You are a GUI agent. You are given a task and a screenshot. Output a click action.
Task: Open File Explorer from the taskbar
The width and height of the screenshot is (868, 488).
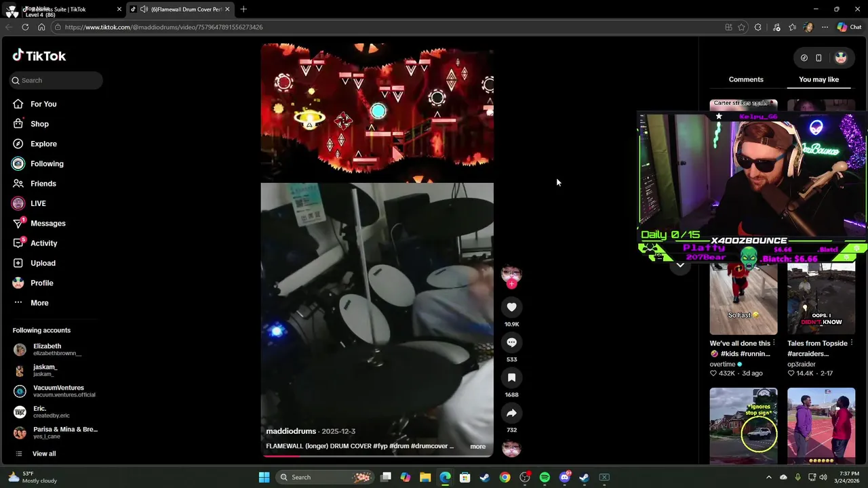pyautogui.click(x=425, y=477)
